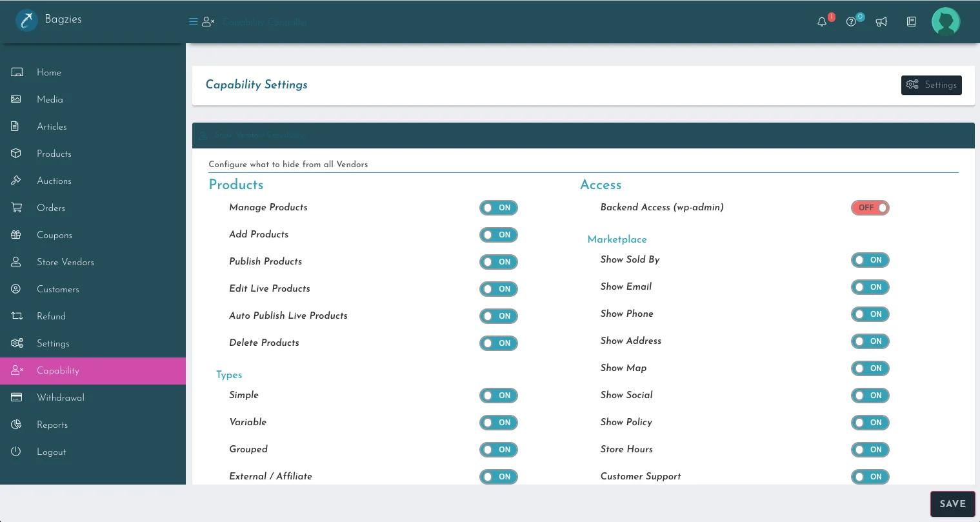Toggle External / Affiliate type switch

498,477
